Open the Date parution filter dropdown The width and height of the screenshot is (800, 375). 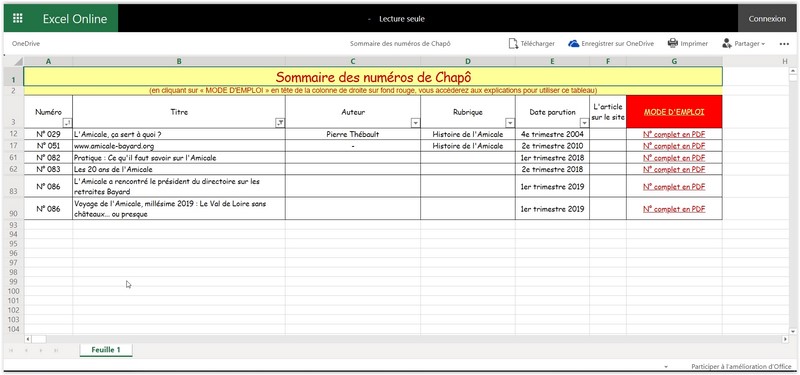(x=584, y=122)
